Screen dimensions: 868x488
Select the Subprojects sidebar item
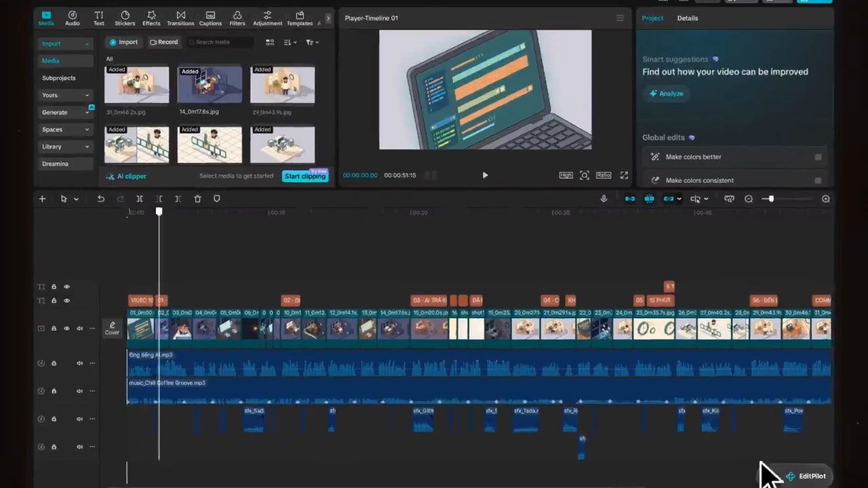pos(59,78)
